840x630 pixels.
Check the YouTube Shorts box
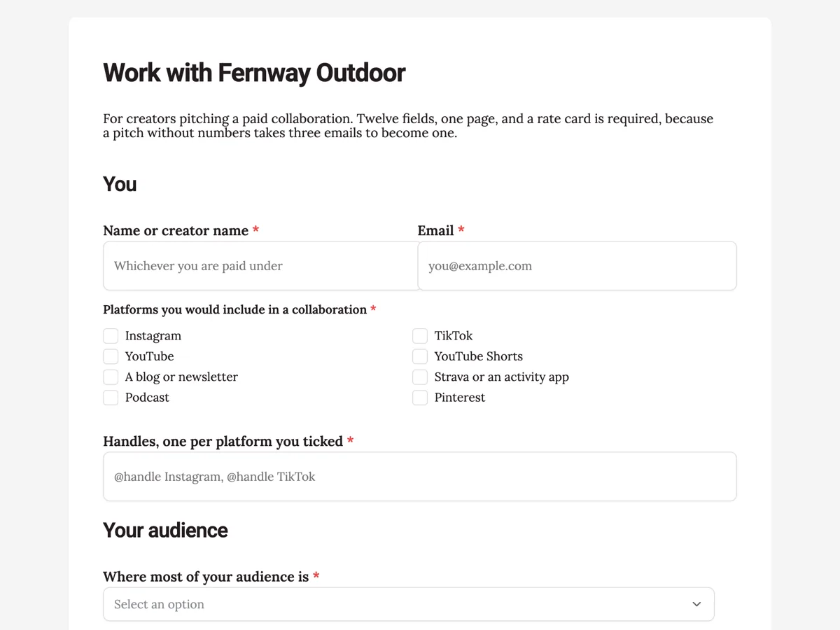[x=420, y=356]
